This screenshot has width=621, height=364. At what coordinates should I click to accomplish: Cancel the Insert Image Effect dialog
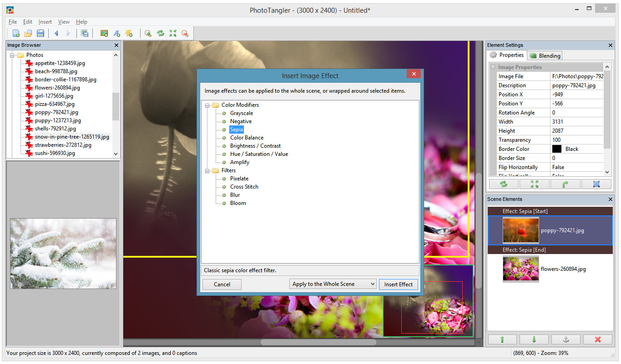pos(222,284)
